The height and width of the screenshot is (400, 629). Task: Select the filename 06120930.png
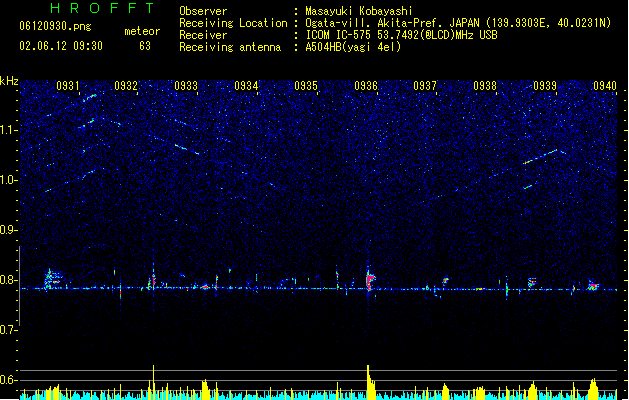coord(55,26)
